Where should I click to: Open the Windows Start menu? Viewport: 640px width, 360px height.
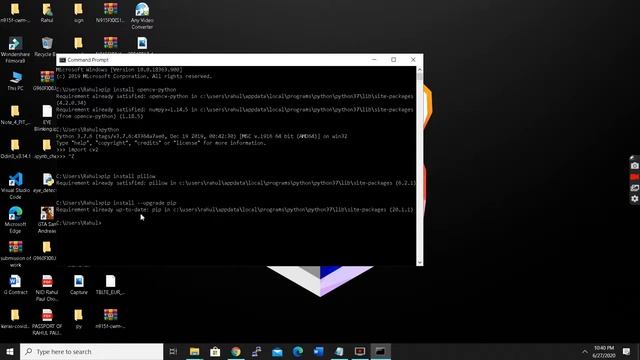pyautogui.click(x=10, y=351)
